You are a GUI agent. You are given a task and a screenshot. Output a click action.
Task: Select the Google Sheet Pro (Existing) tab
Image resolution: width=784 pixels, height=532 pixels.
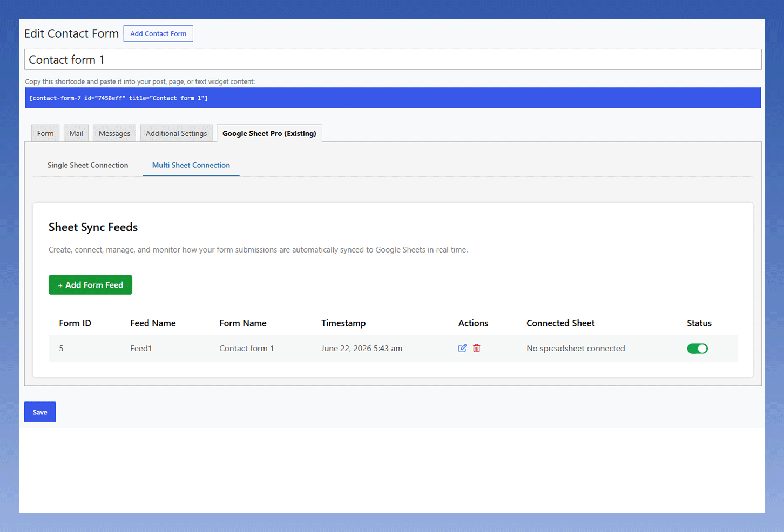(269, 133)
